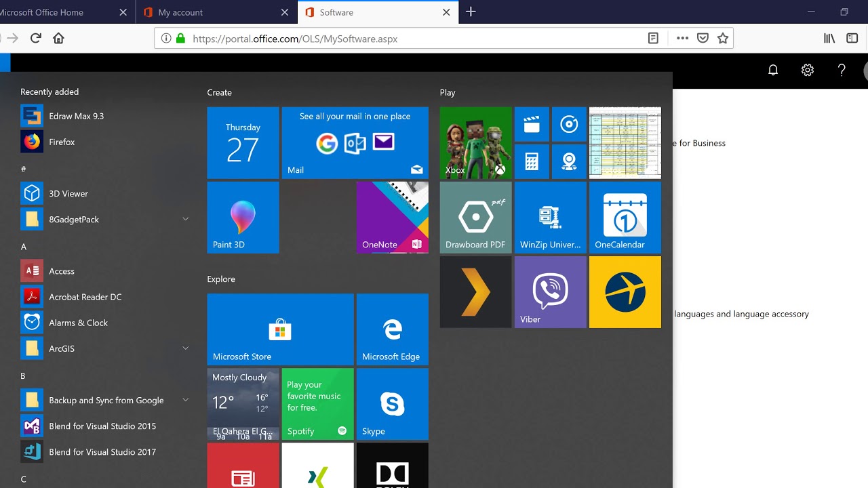The width and height of the screenshot is (868, 488).
Task: Expand the 8GadgetPack folder chevron
Action: tap(185, 219)
